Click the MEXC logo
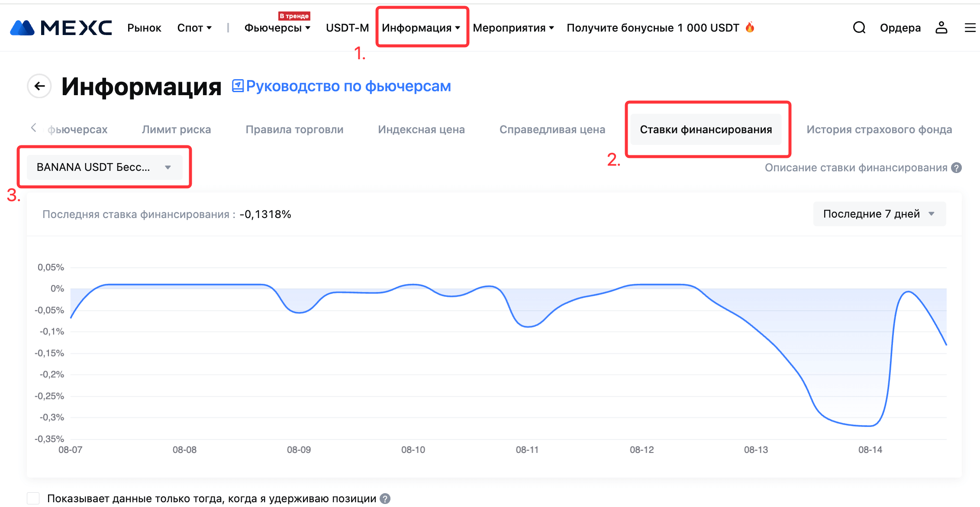980x507 pixels. point(61,28)
